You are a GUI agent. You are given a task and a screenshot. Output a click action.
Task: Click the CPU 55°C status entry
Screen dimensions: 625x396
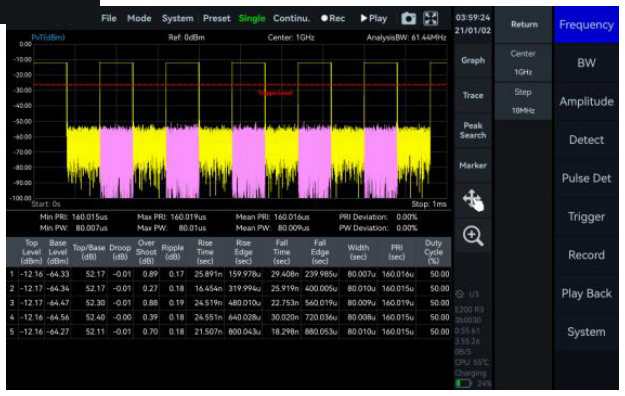(x=472, y=363)
